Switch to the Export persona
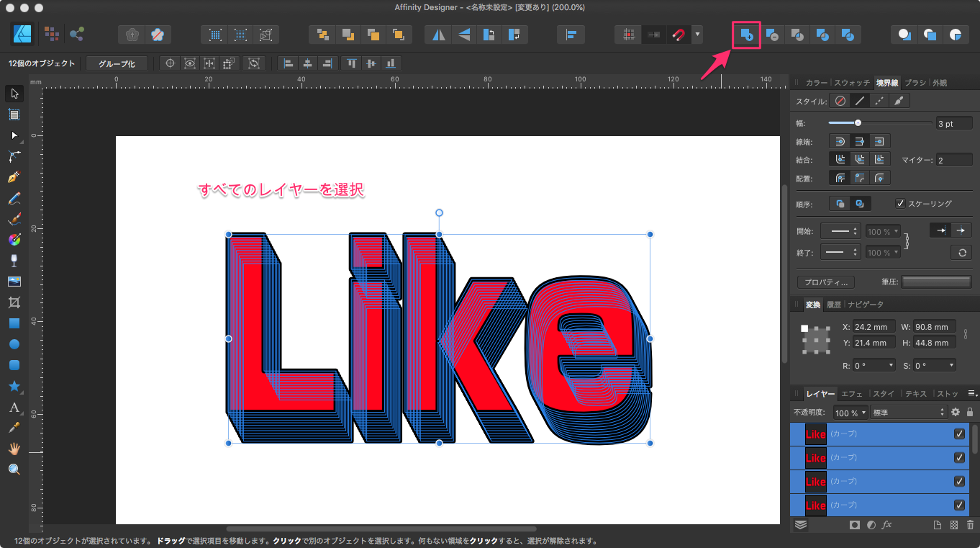Screen dimensions: 980x548 77,34
